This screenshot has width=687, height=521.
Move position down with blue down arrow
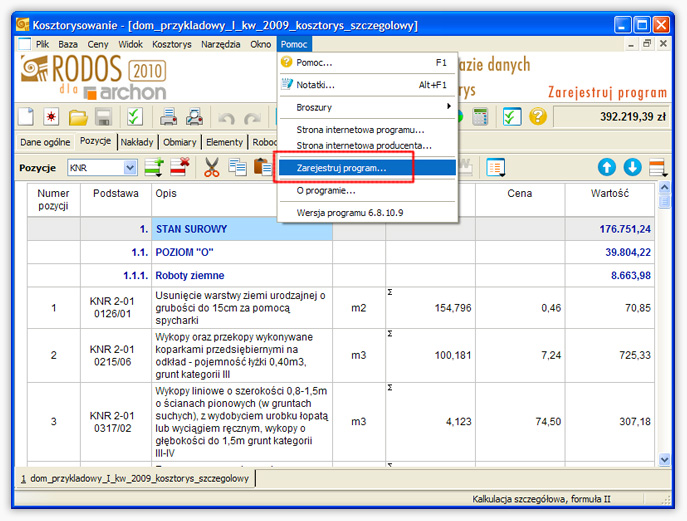[632, 167]
